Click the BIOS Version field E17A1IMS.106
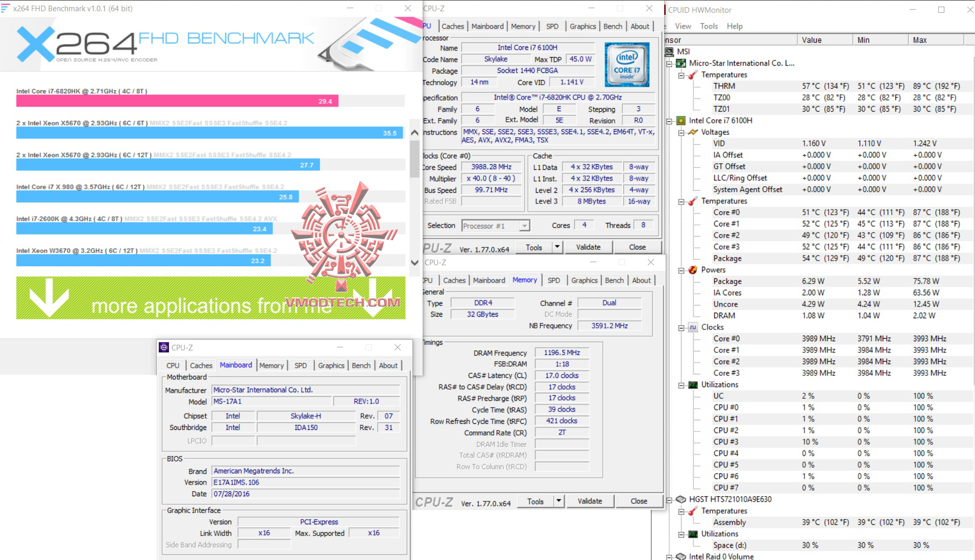The width and height of the screenshot is (975, 560). pyautogui.click(x=306, y=482)
